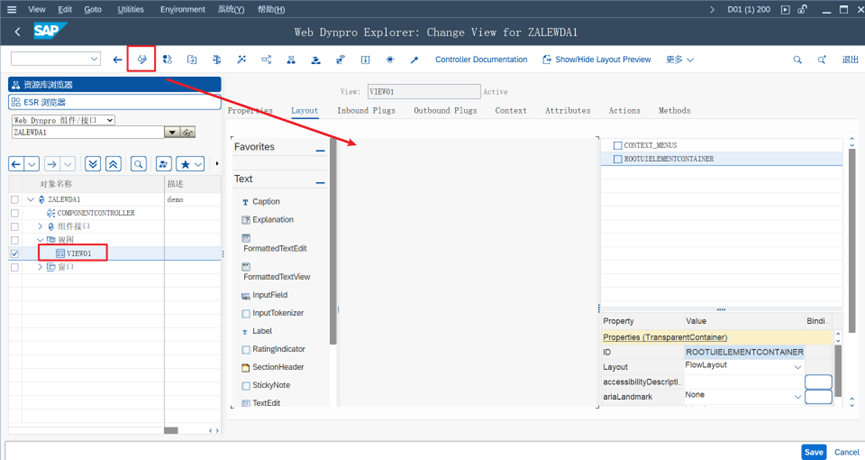This screenshot has width=865, height=460.
Task: Click the Check (scales) icon in toolbar
Action: [216, 60]
